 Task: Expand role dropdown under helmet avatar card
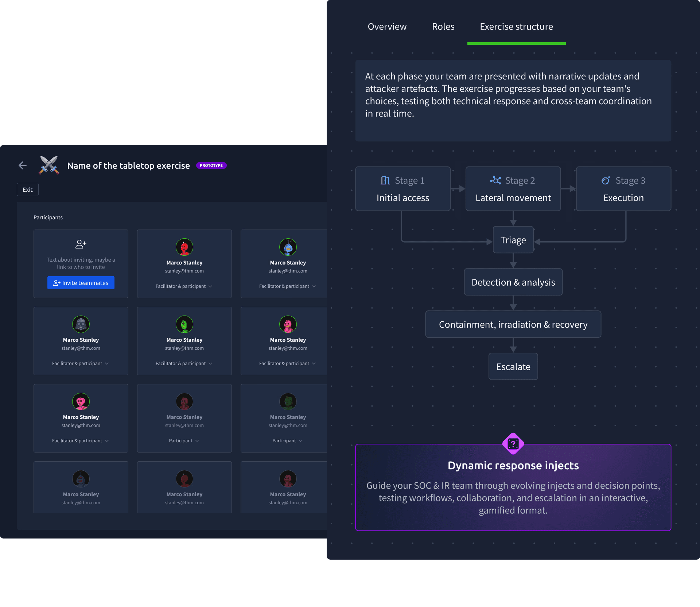pyautogui.click(x=81, y=364)
